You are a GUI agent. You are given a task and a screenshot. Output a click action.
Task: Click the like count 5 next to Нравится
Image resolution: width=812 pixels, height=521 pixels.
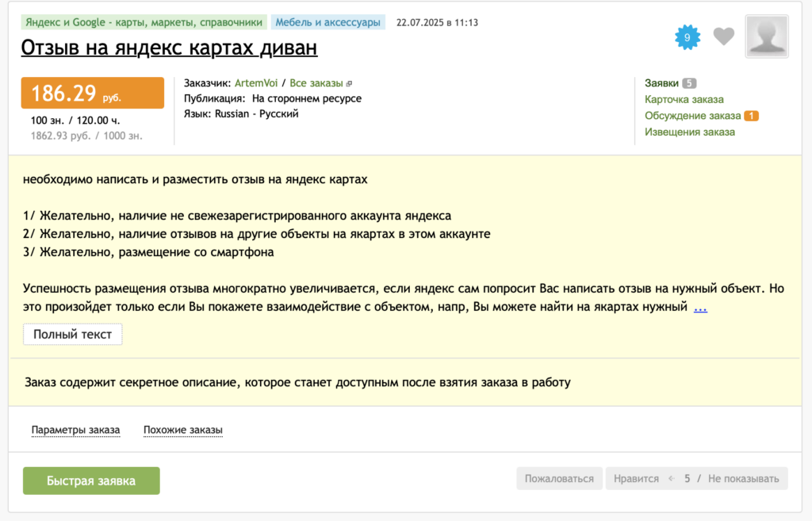tap(687, 478)
